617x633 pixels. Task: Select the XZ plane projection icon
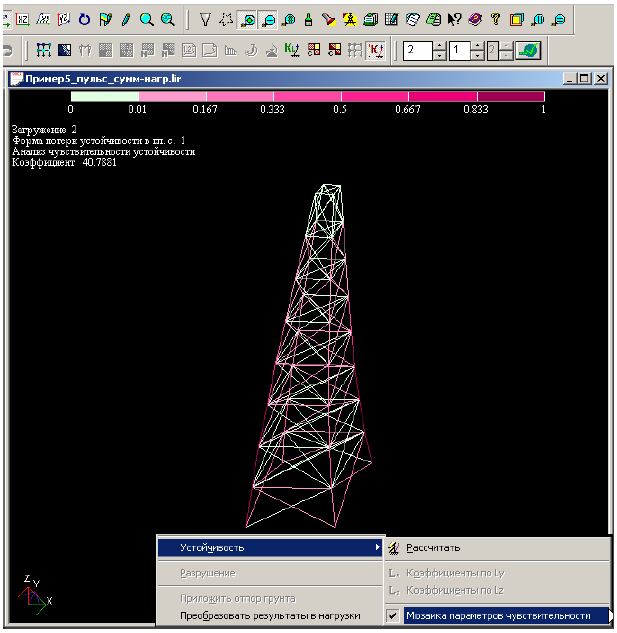23,19
